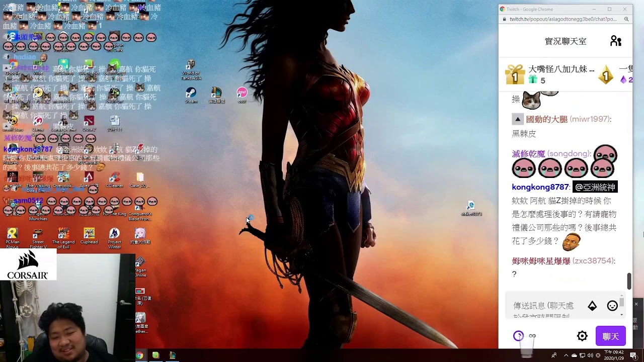Expand the system tray hidden icons arrow

click(x=566, y=355)
